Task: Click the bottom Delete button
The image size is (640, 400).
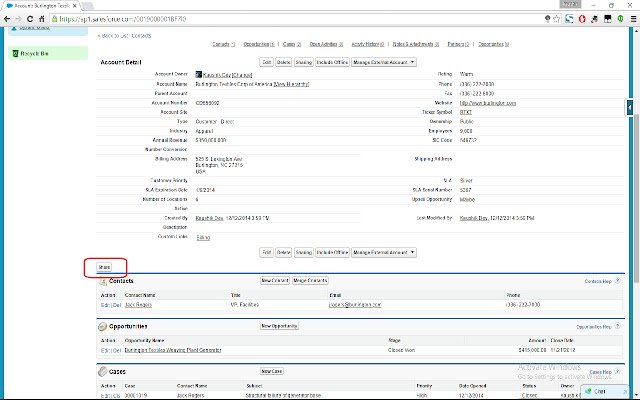Action: coord(283,252)
